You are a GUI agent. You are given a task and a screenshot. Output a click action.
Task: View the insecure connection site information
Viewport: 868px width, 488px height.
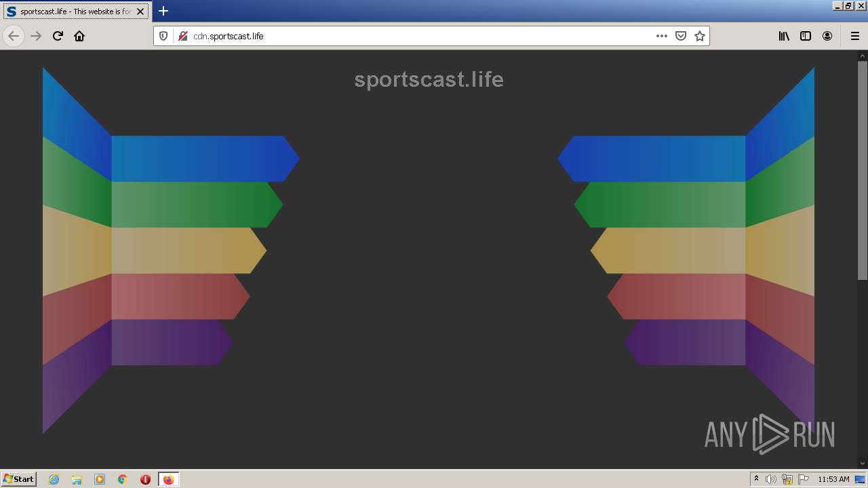pyautogui.click(x=182, y=36)
